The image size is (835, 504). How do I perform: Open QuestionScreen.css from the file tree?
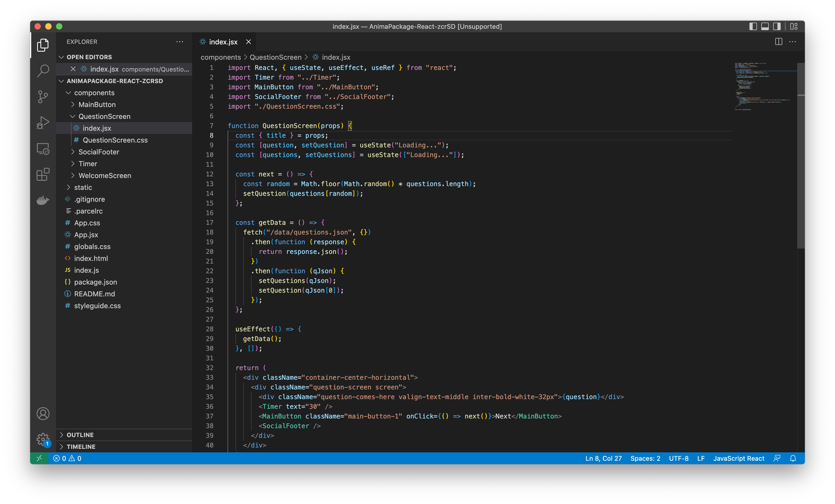coord(115,140)
